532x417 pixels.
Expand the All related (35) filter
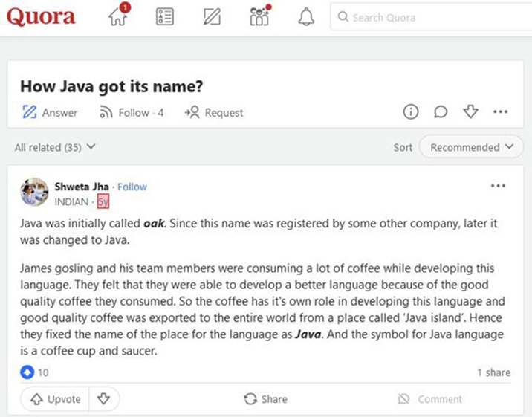point(55,147)
